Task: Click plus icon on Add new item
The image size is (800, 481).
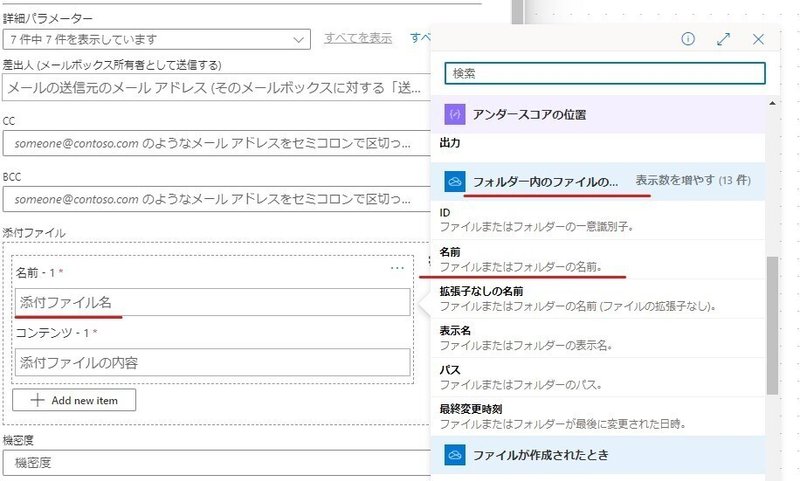Action: [x=37, y=400]
